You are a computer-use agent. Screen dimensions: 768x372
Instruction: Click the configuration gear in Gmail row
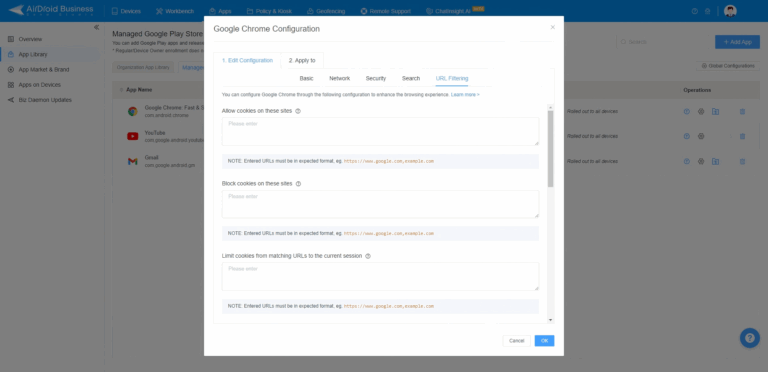701,161
